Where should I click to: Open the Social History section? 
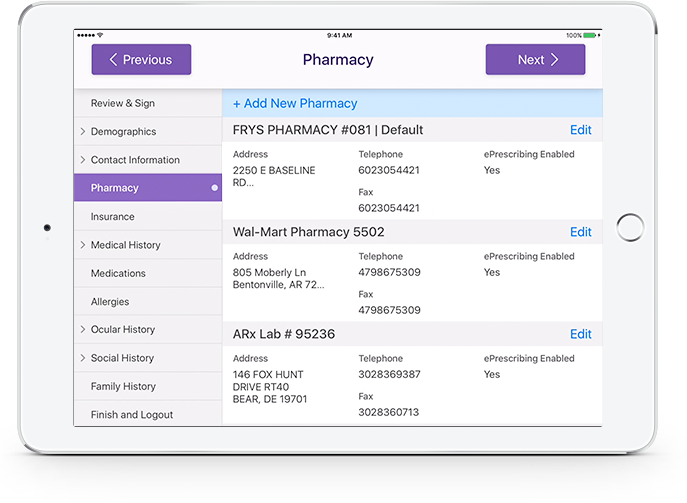[148, 358]
